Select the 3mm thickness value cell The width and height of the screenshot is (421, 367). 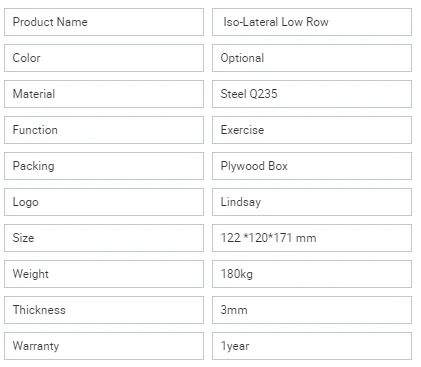[312, 310]
